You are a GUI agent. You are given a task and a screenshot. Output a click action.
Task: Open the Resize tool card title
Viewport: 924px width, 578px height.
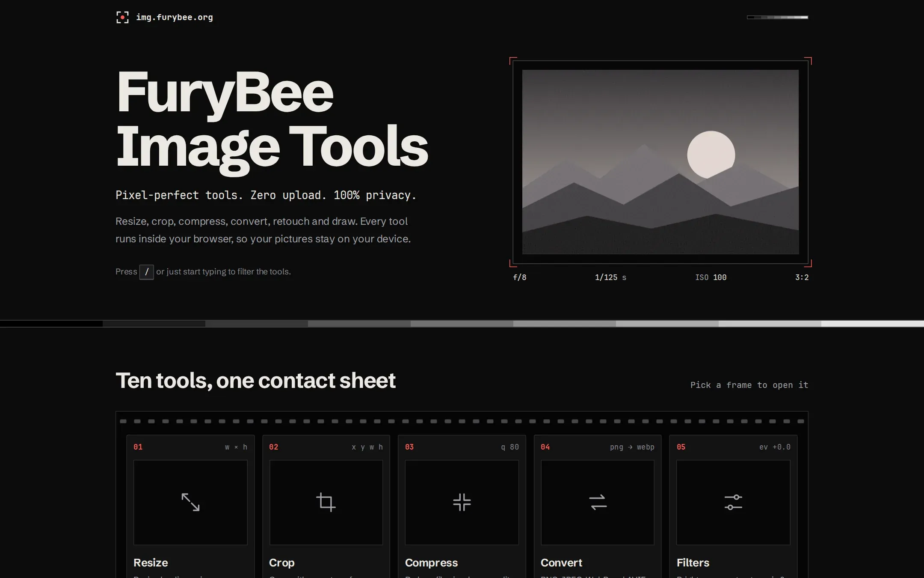[x=151, y=563]
